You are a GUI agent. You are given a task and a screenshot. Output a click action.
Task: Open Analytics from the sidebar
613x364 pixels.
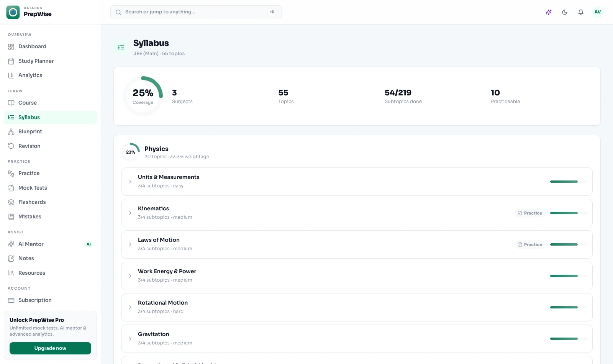click(x=50, y=75)
